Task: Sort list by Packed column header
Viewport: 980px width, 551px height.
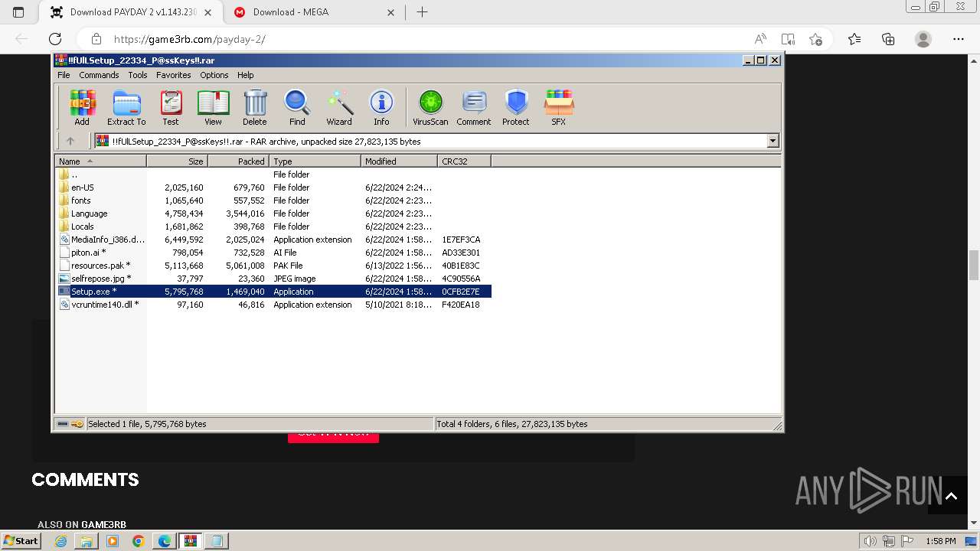Action: [238, 161]
